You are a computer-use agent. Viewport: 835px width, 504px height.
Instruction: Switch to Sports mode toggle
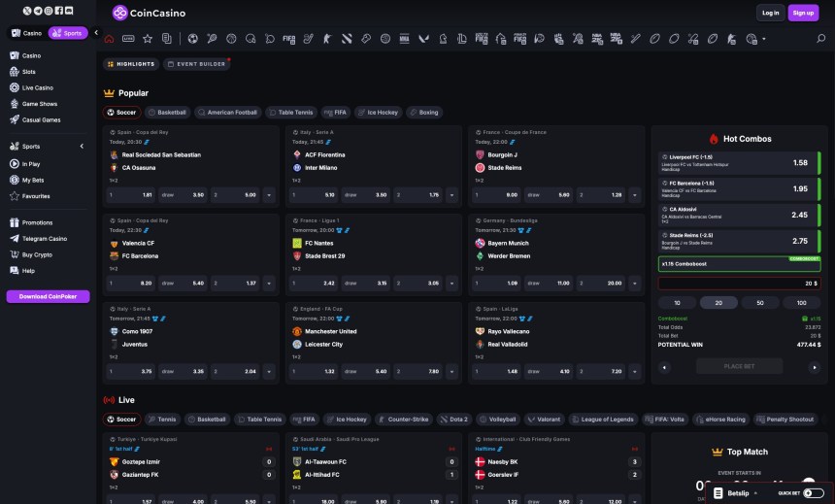(x=68, y=33)
